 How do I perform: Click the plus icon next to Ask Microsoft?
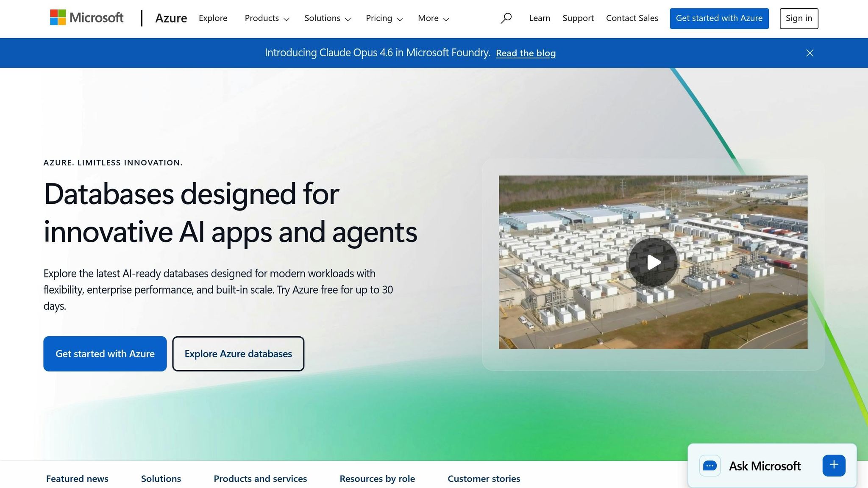pyautogui.click(x=833, y=465)
